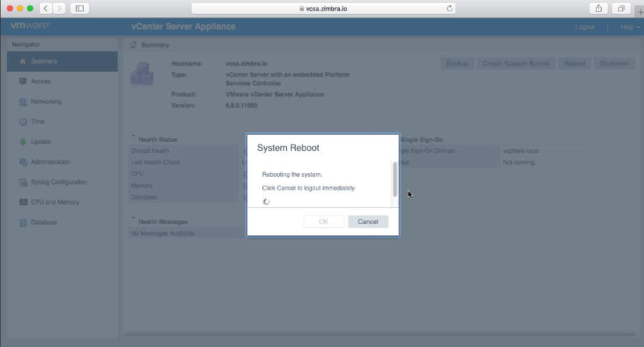This screenshot has height=347, width=644.
Task: Select Administration in the Navigator
Action: [63, 161]
